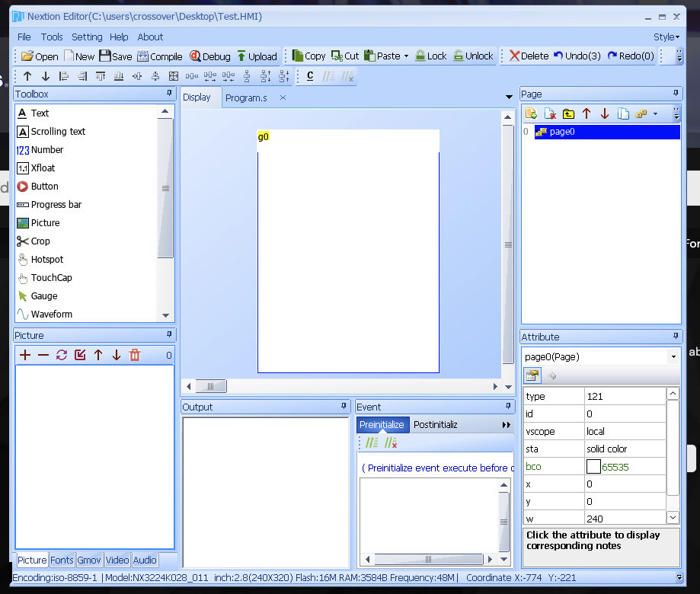Add a picture with the plus icon
The image size is (700, 594).
25,355
